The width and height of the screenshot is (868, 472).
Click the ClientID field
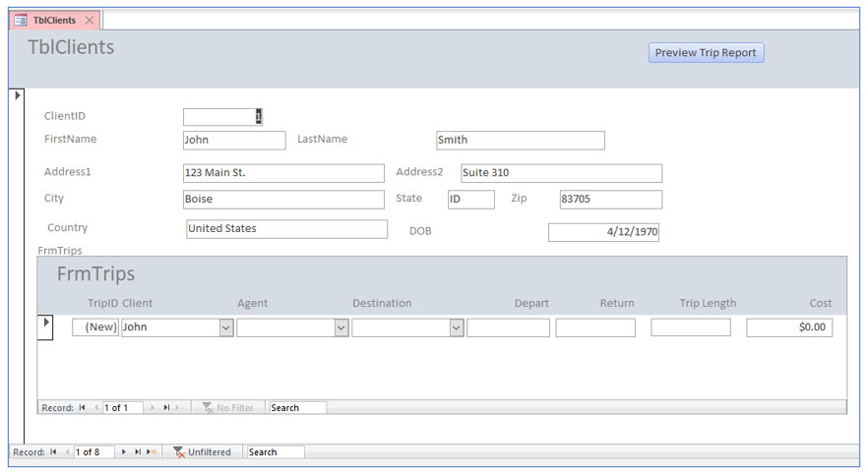coord(222,117)
